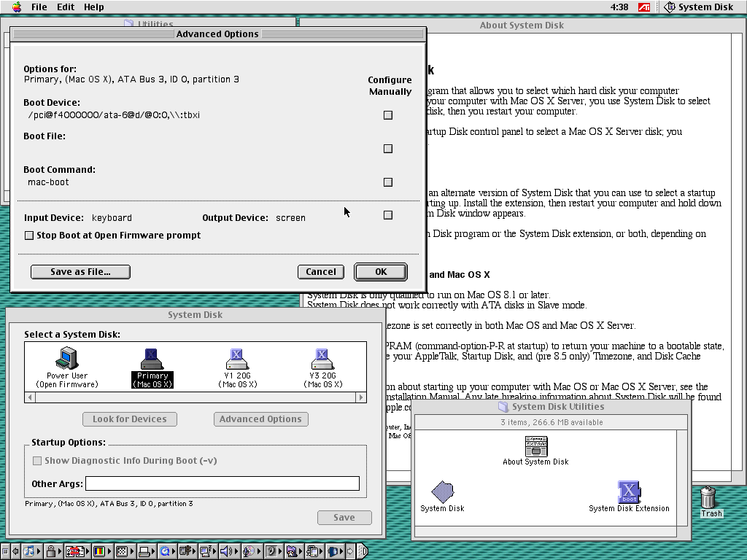Viewport: 747px width, 560px height.
Task: Click the System Disk Utilities window title
Action: point(558,407)
